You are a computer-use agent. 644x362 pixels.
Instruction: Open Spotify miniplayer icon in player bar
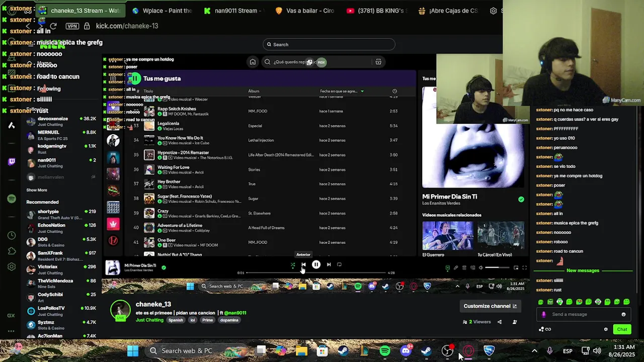[x=516, y=268]
